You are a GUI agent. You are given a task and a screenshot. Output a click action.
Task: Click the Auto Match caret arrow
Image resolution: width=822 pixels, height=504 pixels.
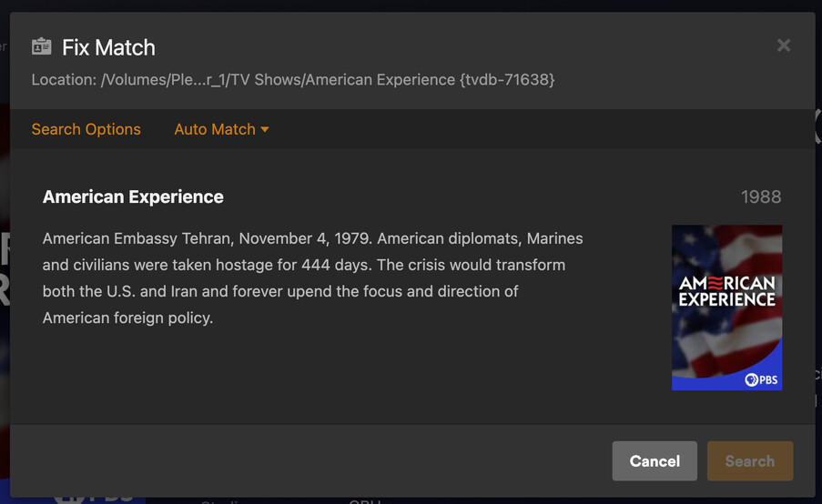tap(265, 129)
